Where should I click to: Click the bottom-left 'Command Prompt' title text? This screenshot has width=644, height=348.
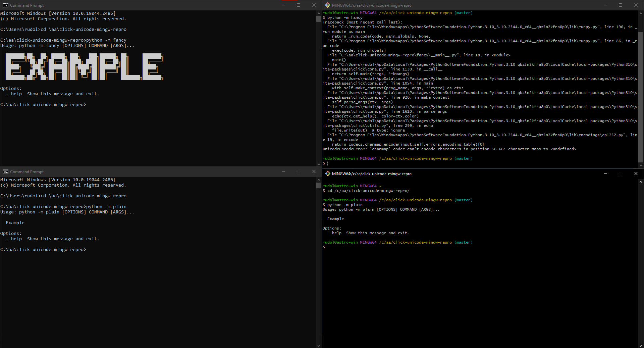tap(27, 172)
